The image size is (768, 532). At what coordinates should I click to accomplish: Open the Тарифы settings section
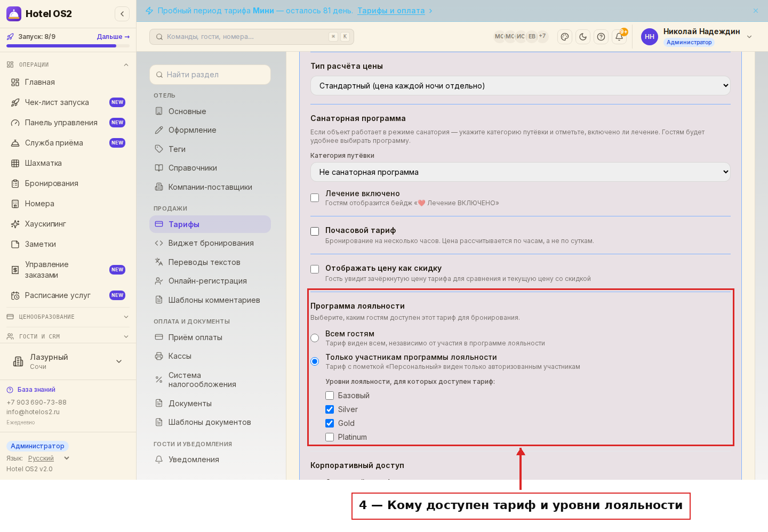210,224
